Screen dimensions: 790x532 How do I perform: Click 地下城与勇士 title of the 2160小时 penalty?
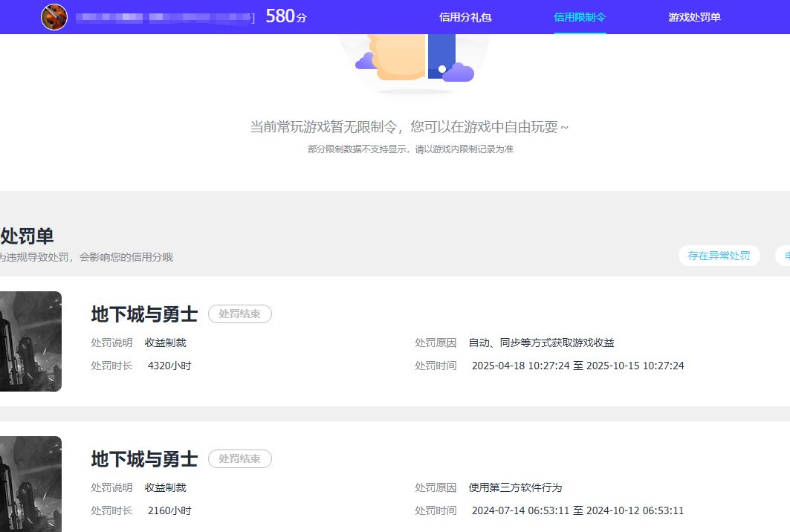(x=144, y=459)
